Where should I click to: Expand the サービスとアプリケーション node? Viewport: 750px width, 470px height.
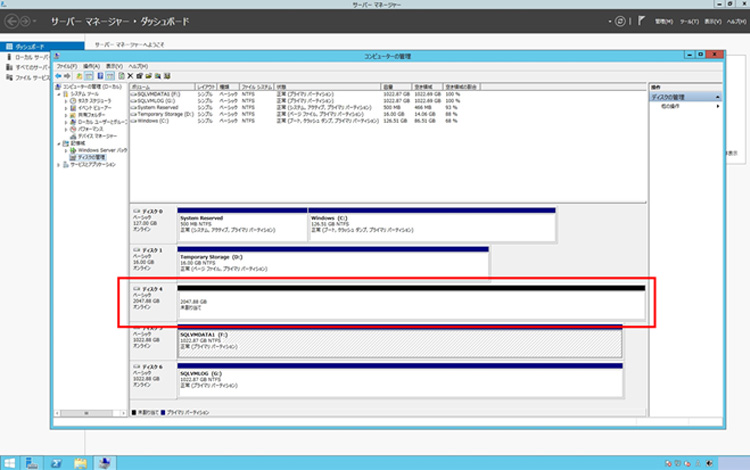[58, 164]
